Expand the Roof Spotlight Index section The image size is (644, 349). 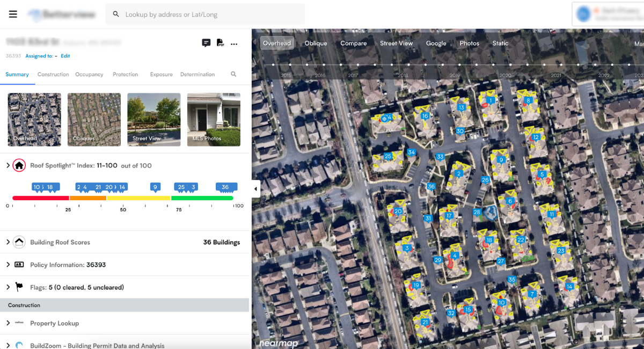point(9,166)
